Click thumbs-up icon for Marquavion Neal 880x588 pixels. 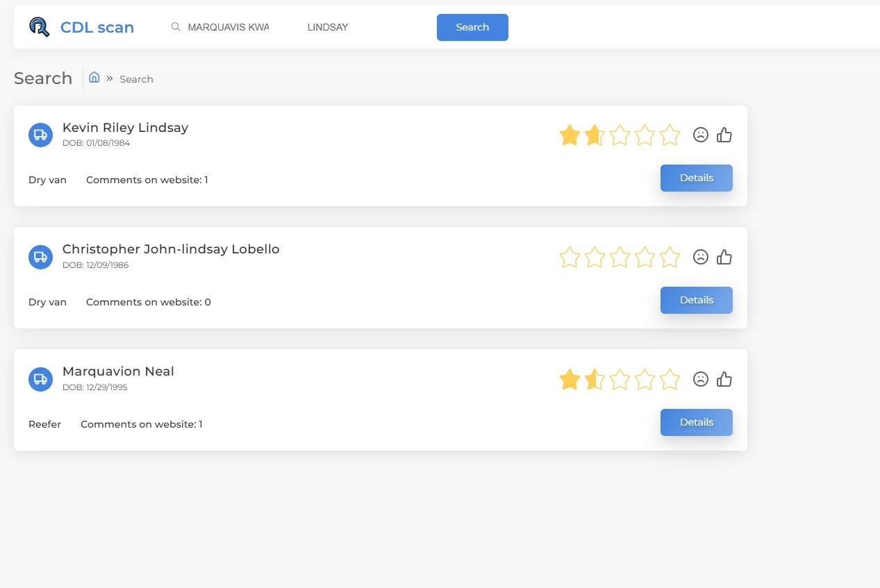point(724,379)
